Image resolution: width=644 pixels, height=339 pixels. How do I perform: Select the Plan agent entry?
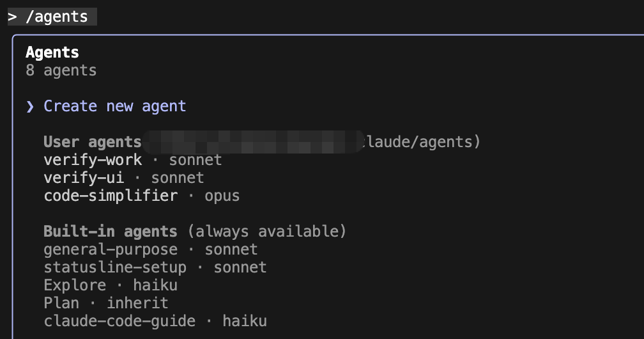pos(106,303)
